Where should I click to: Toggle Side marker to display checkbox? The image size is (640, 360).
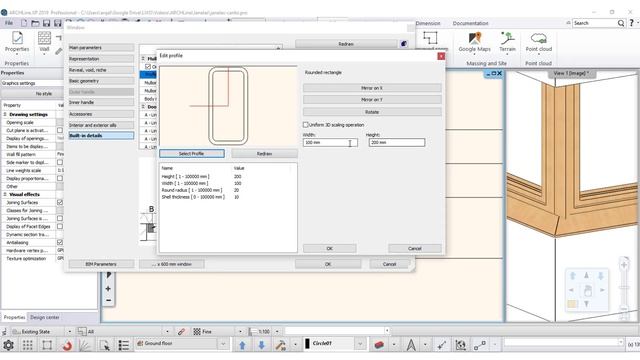click(x=60, y=162)
